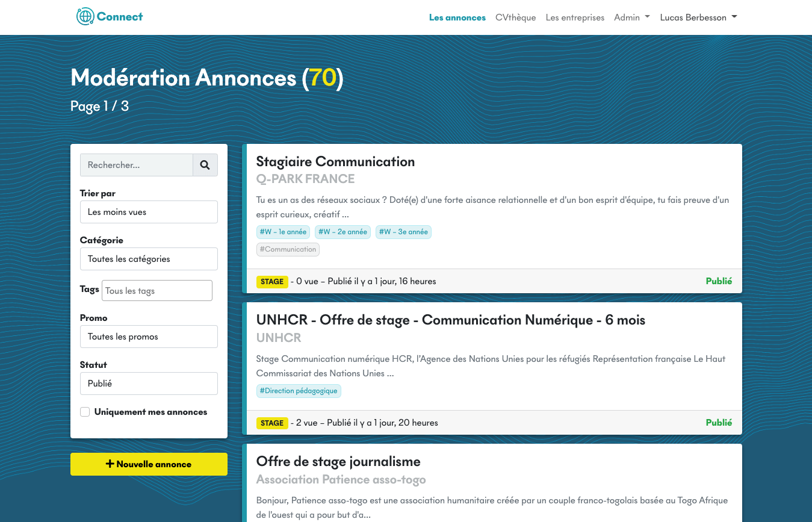Open the Trier par 'Les moins vues' dropdown
The width and height of the screenshot is (812, 522).
[149, 212]
